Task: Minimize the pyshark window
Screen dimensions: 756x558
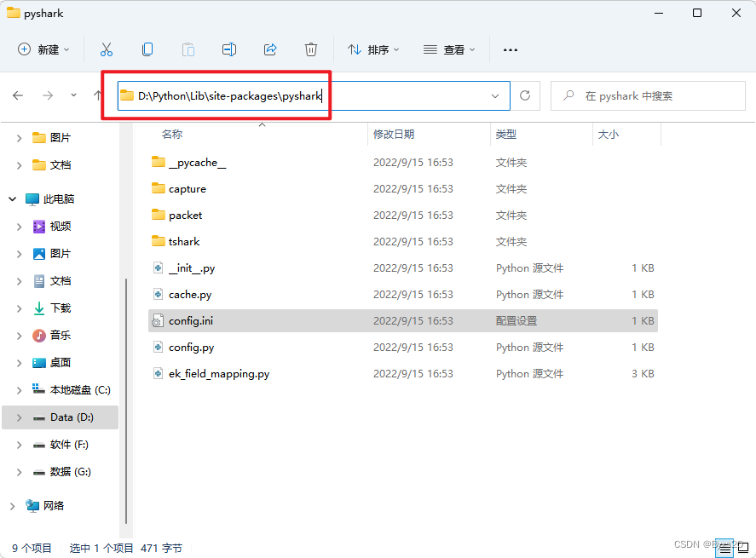Action: coord(659,13)
